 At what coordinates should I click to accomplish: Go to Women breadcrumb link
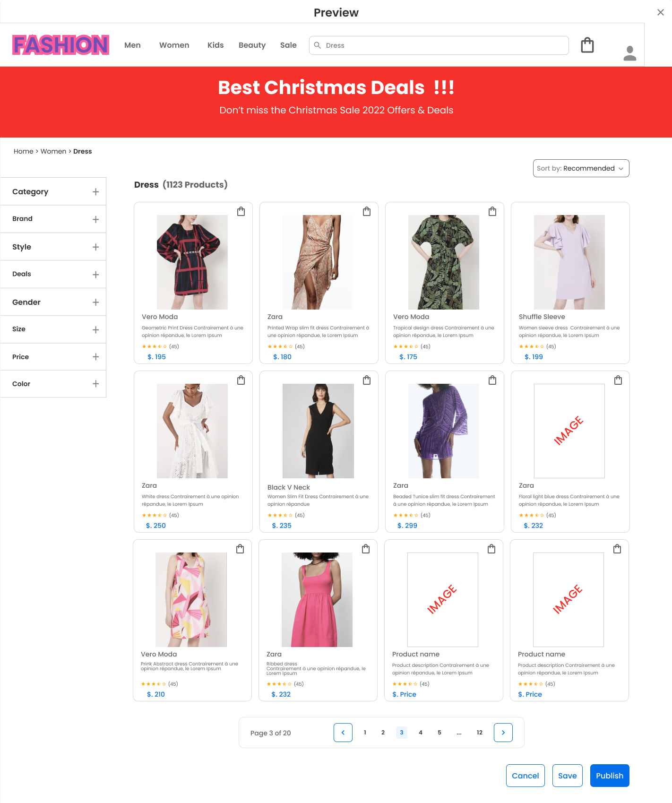pyautogui.click(x=53, y=151)
